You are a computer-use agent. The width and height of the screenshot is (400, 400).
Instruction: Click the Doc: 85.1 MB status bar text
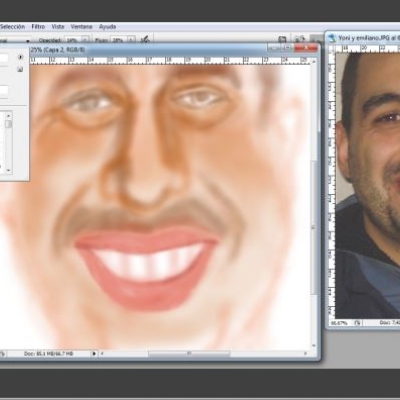click(48, 353)
